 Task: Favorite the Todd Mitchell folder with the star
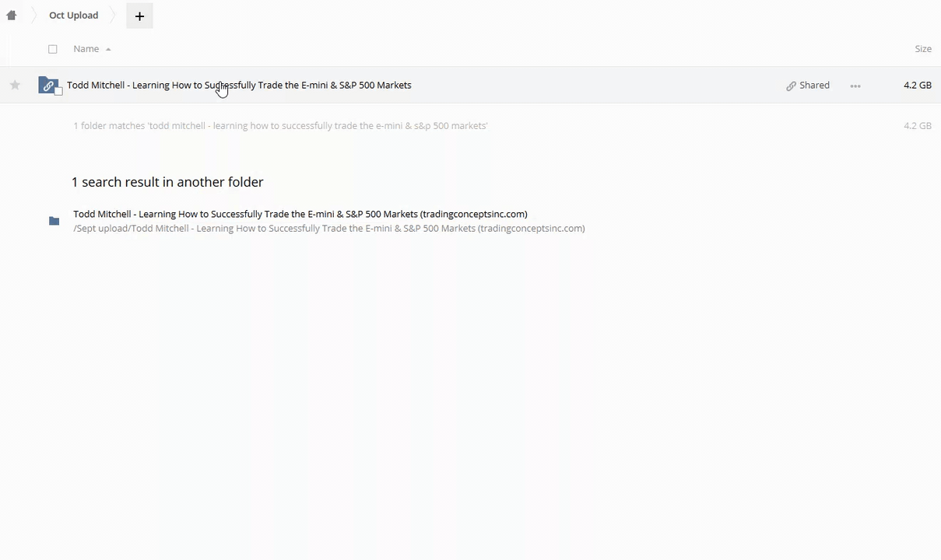pyautogui.click(x=15, y=86)
